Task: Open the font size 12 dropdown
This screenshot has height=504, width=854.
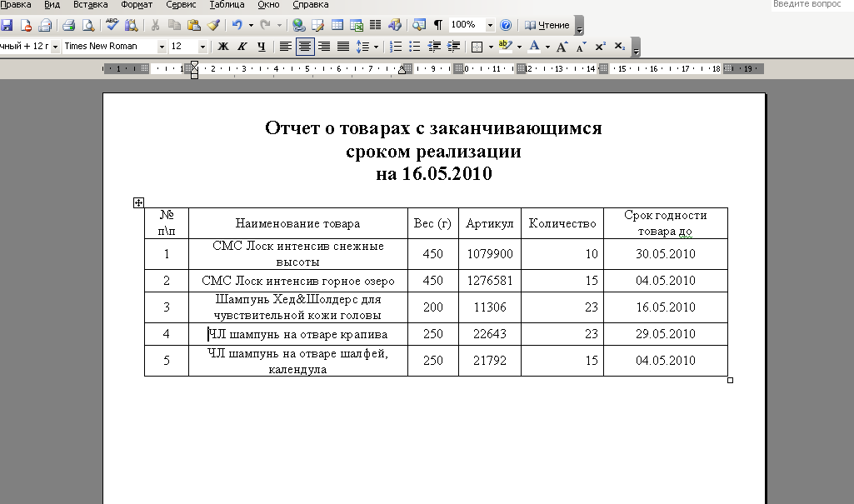Action: [x=202, y=47]
